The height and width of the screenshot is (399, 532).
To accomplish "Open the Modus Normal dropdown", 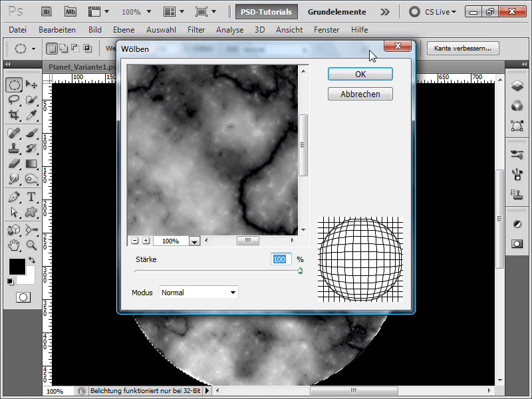I will [x=198, y=293].
